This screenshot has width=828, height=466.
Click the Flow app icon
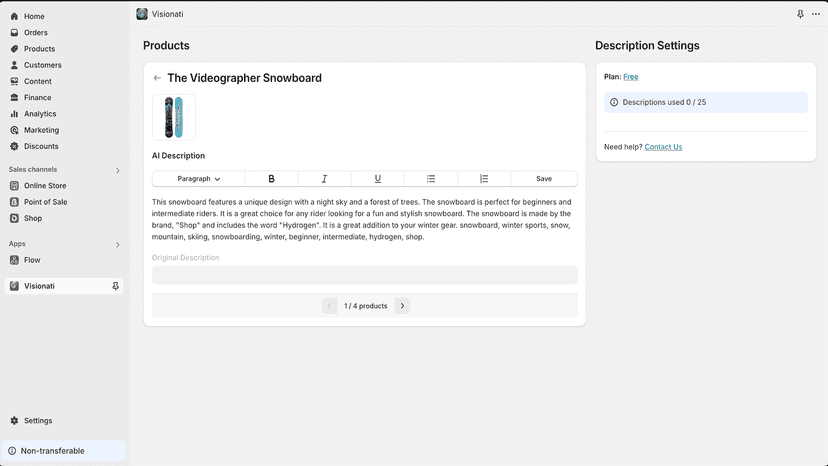click(14, 260)
